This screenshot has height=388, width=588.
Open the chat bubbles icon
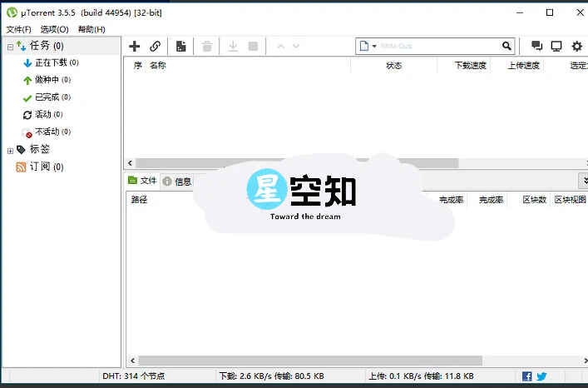536,46
